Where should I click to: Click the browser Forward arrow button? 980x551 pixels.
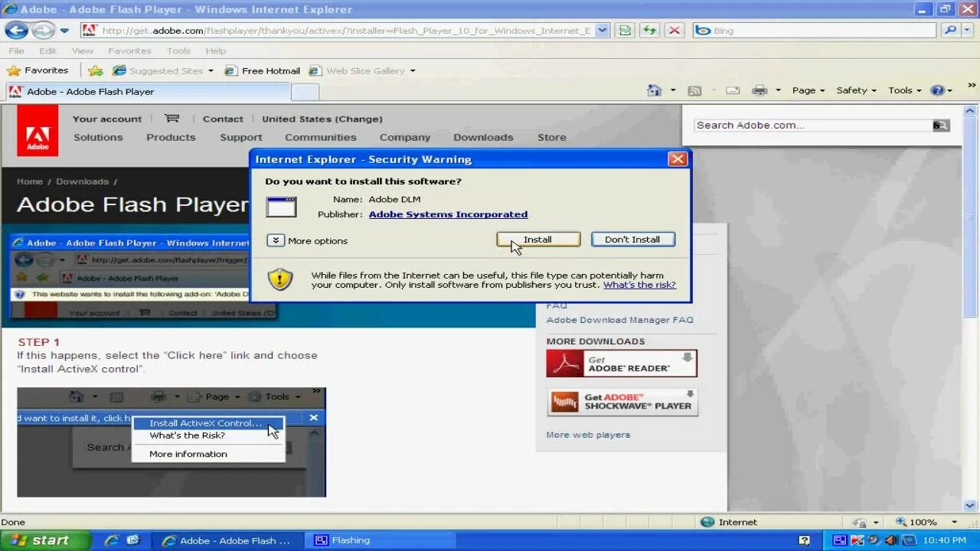tap(44, 31)
